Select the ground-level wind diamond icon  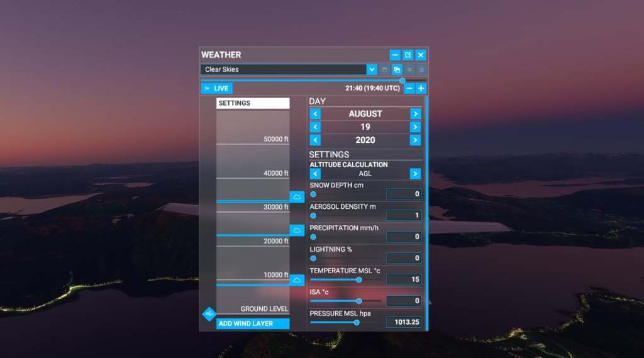click(x=209, y=313)
